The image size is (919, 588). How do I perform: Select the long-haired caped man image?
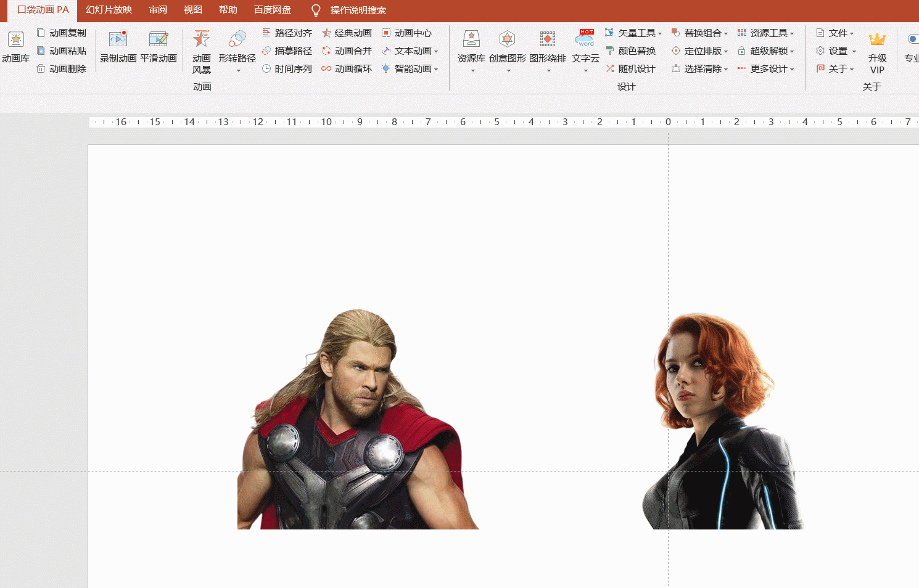(358, 419)
